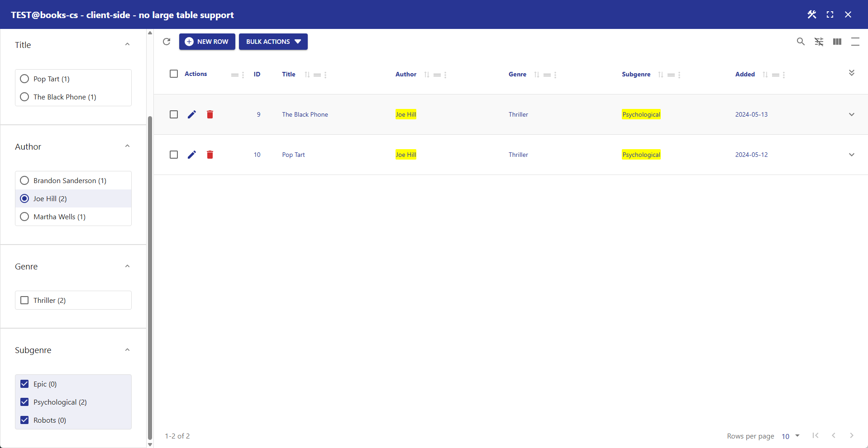The height and width of the screenshot is (448, 868).
Task: Edit the Pop Tart row with pencil
Action: [x=192, y=155]
